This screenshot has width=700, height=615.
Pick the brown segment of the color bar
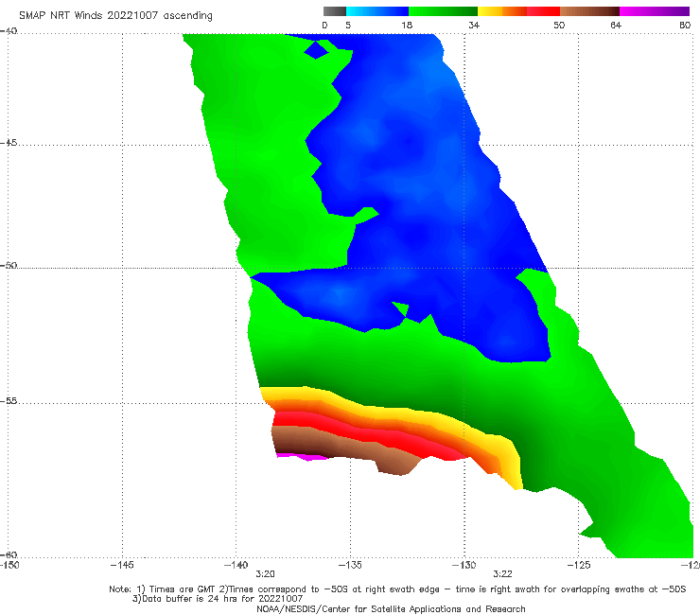click(589, 11)
